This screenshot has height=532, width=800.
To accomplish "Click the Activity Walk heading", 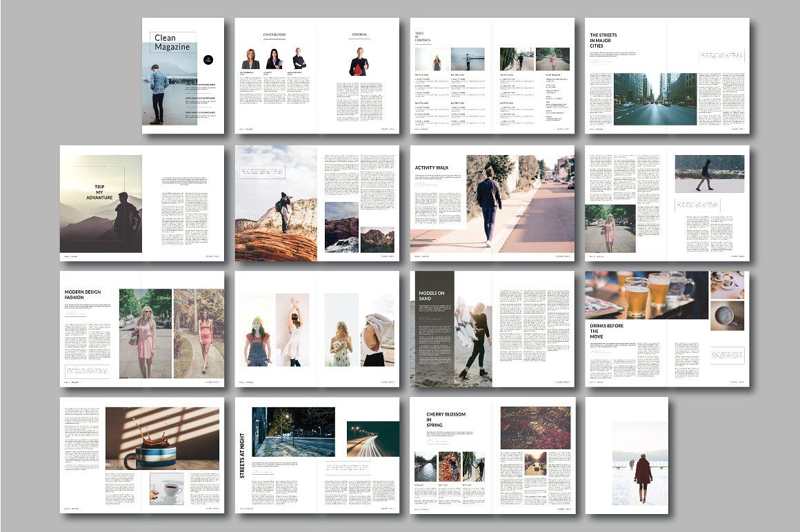I will (432, 167).
